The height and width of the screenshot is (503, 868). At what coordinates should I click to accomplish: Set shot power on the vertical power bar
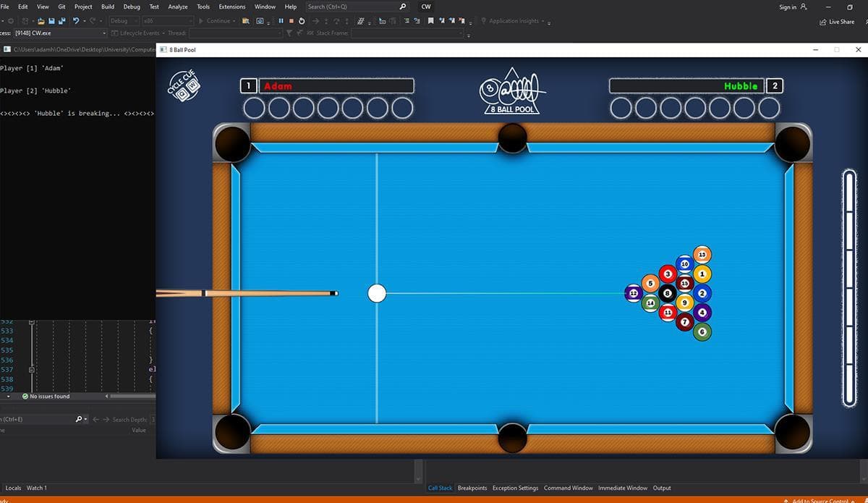851,287
